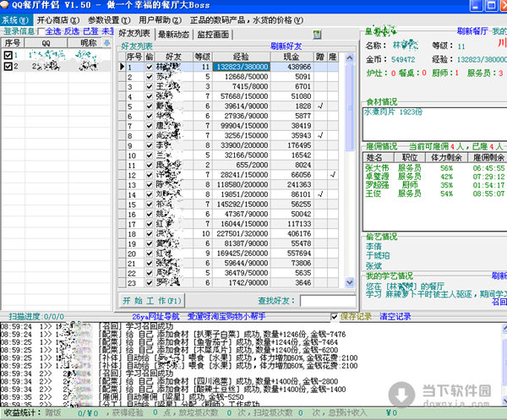The width and height of the screenshot is (507, 420).
Task: Toggle the checkbox for account 1
Action: coord(8,55)
